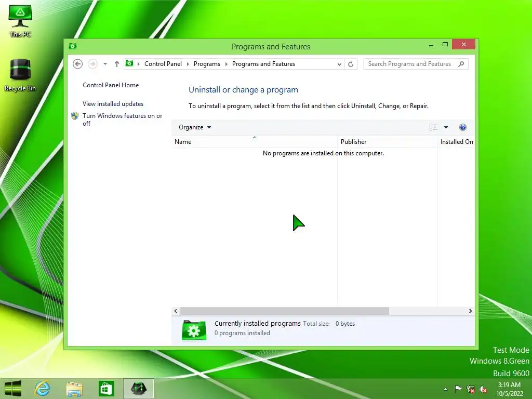Select Programs and Features breadcrumb
Image resolution: width=532 pixels, height=399 pixels.
263,64
